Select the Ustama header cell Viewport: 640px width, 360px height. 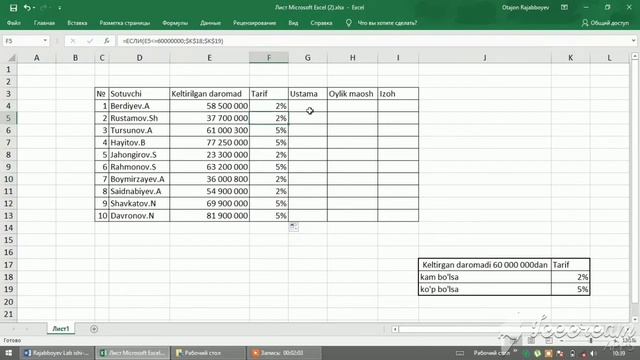click(x=308, y=94)
